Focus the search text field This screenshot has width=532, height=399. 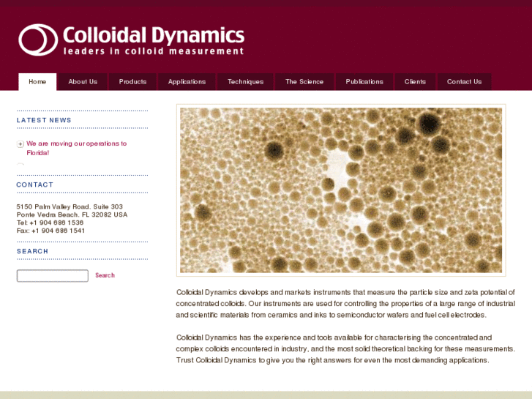(53, 276)
